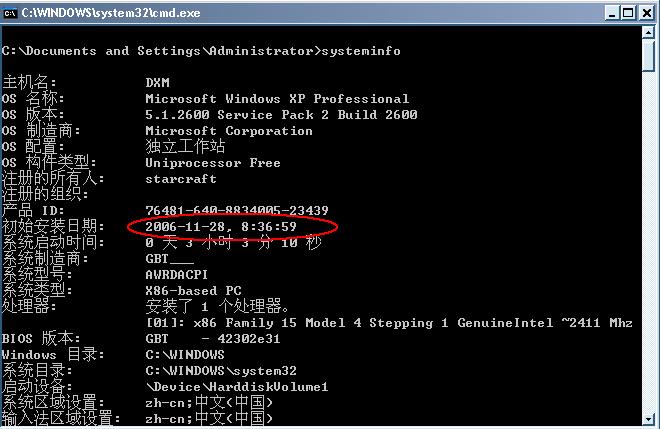This screenshot has height=429, width=660.
Task: Click the \Device\HarddiskVolume1 boot device text
Action: [237, 386]
